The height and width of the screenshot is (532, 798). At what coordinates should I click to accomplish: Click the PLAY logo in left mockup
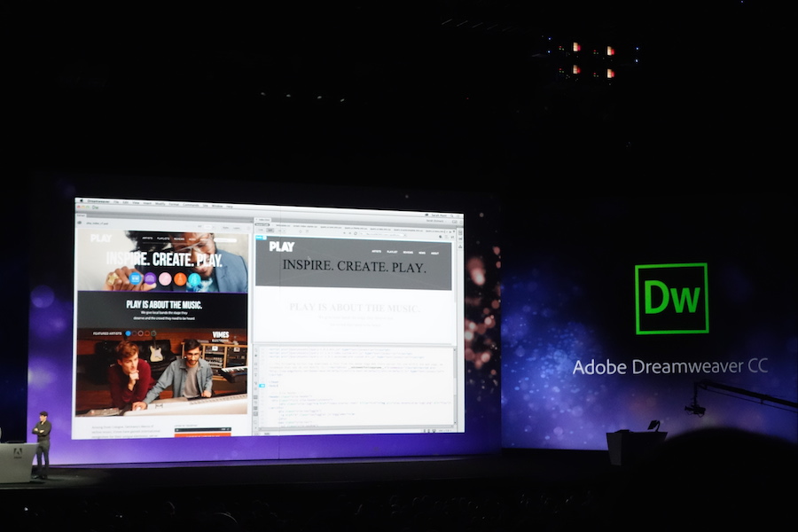click(x=101, y=238)
